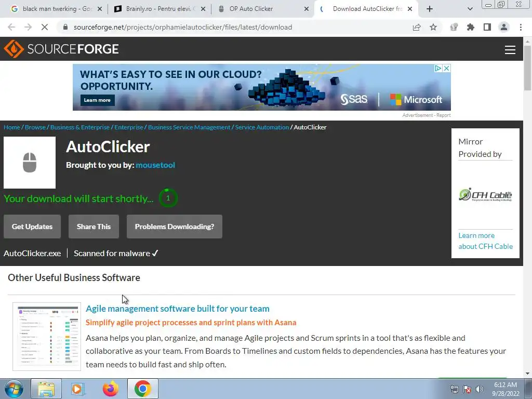
Task: Click Learn more about CFH Cable link
Action: [x=486, y=241]
